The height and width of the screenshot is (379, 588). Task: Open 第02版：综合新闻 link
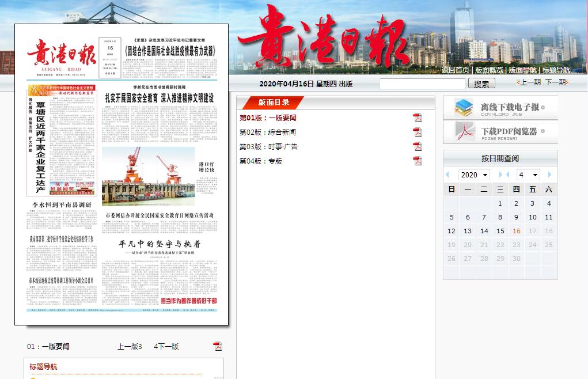(268, 132)
